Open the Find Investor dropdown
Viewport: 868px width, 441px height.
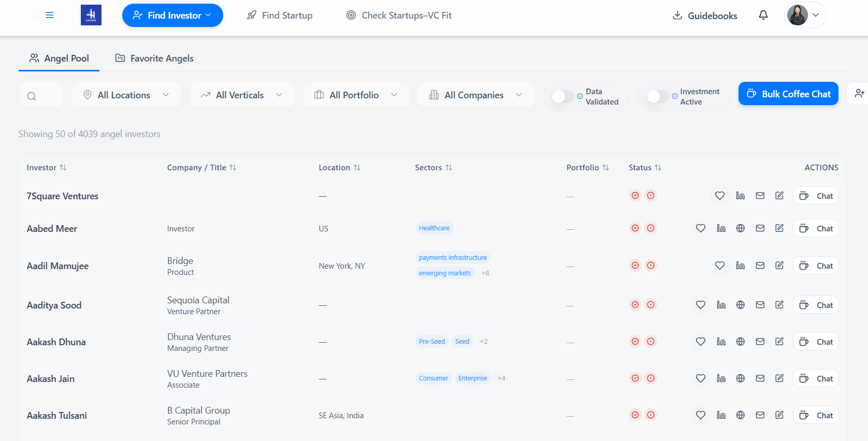(x=172, y=15)
